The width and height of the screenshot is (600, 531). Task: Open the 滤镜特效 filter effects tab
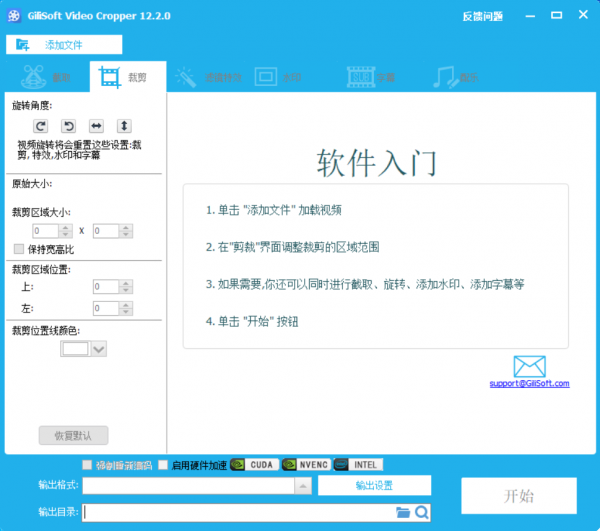pyautogui.click(x=209, y=77)
